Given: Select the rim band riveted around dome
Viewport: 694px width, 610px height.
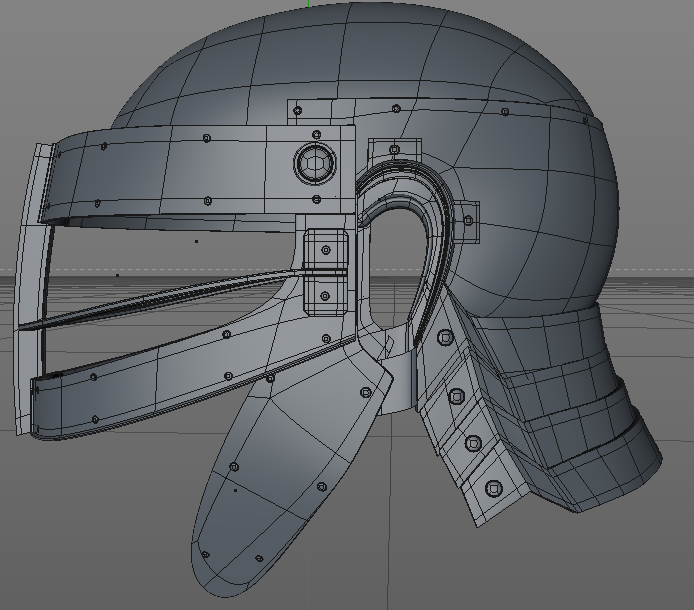Looking at the screenshot, I should 443,112.
